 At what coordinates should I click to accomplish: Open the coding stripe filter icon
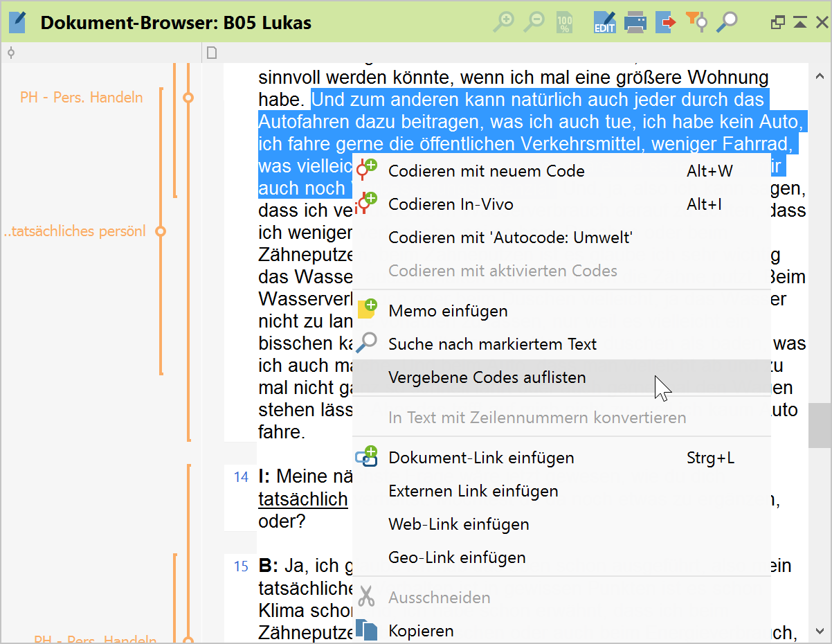point(696,21)
